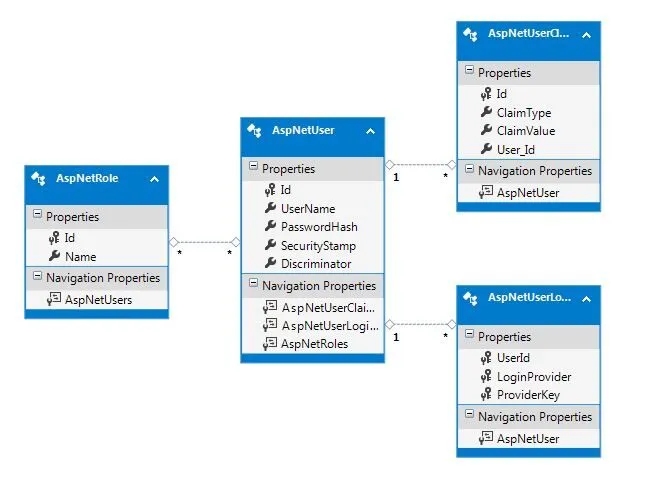Click the wrench icon beside User_Id
This screenshot has width=655, height=482.
pyautogui.click(x=487, y=148)
